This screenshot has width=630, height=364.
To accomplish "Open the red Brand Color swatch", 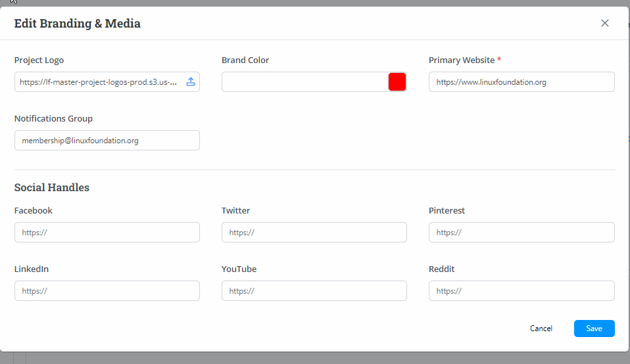I will [x=397, y=82].
